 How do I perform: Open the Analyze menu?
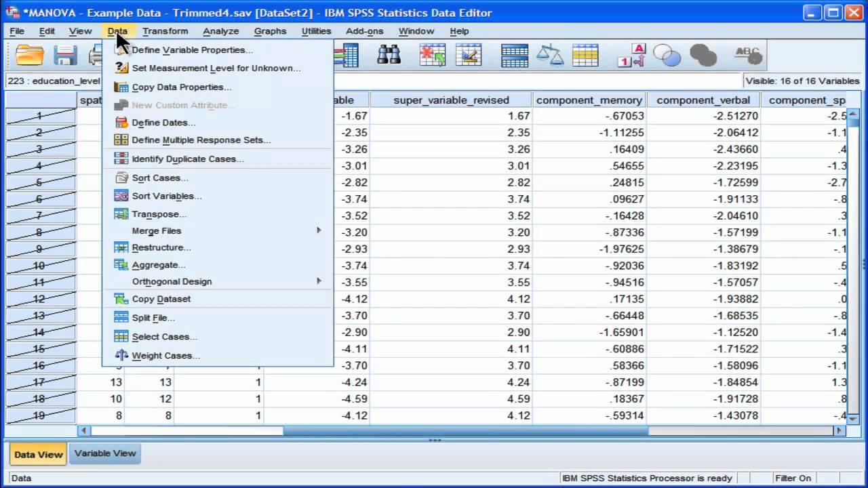(x=220, y=31)
